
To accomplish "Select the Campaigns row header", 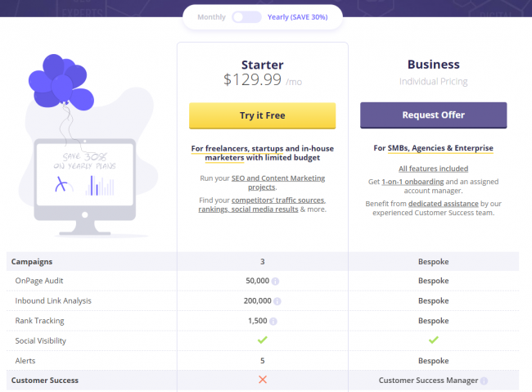I will (31, 261).
